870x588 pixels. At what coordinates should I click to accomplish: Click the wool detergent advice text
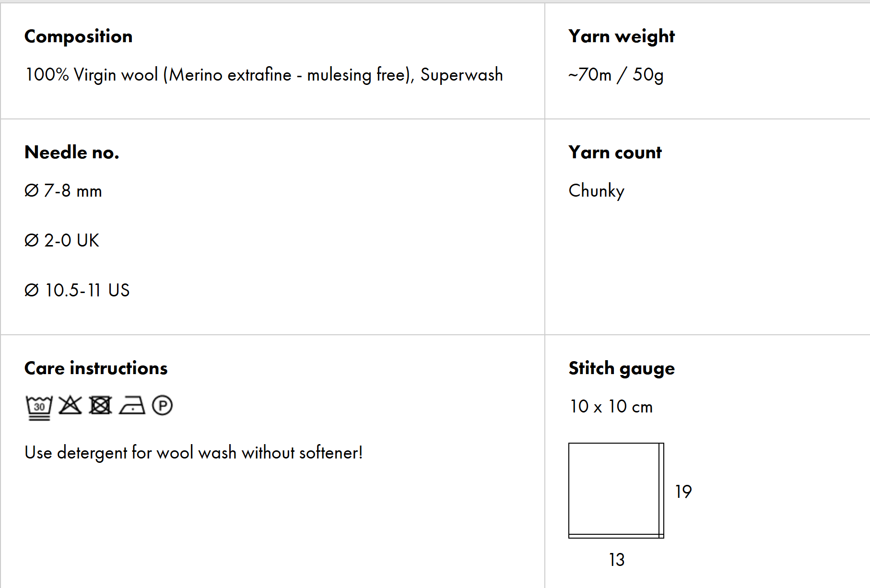coord(193,453)
